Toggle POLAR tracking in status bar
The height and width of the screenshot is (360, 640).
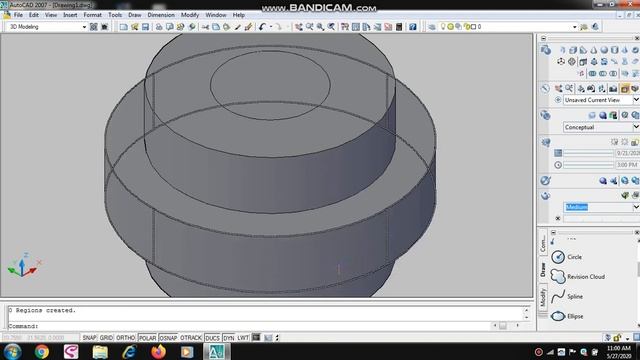(x=147, y=338)
